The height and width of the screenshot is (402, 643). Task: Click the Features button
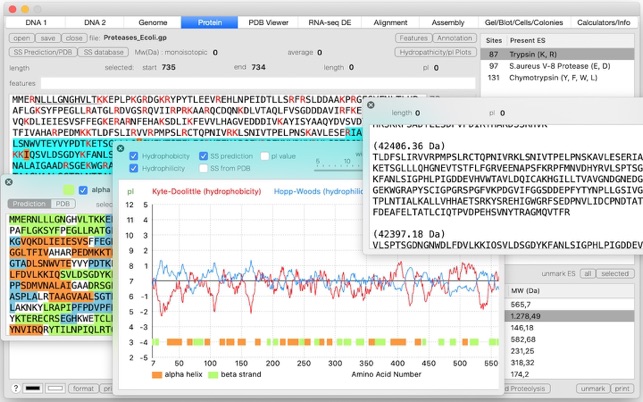click(x=413, y=38)
